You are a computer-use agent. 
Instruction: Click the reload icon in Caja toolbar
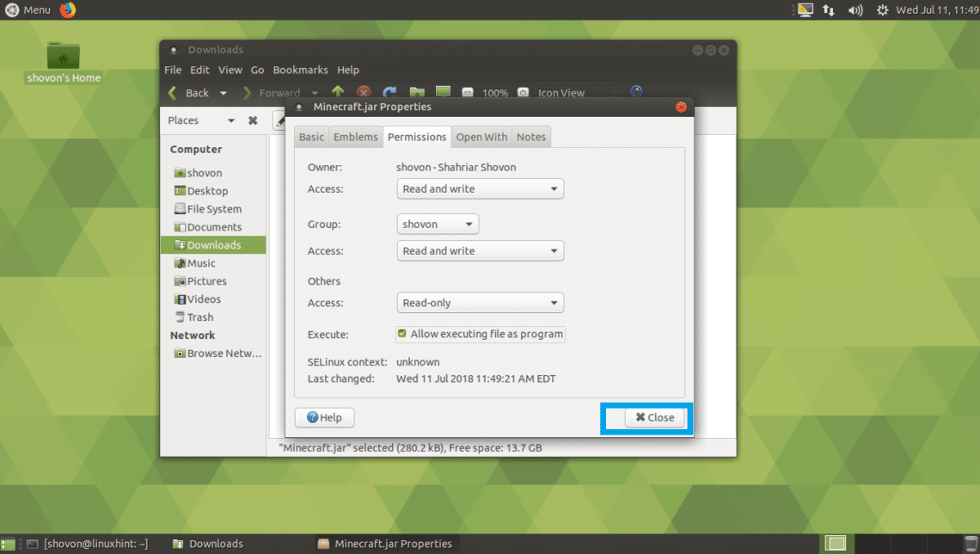pyautogui.click(x=389, y=92)
